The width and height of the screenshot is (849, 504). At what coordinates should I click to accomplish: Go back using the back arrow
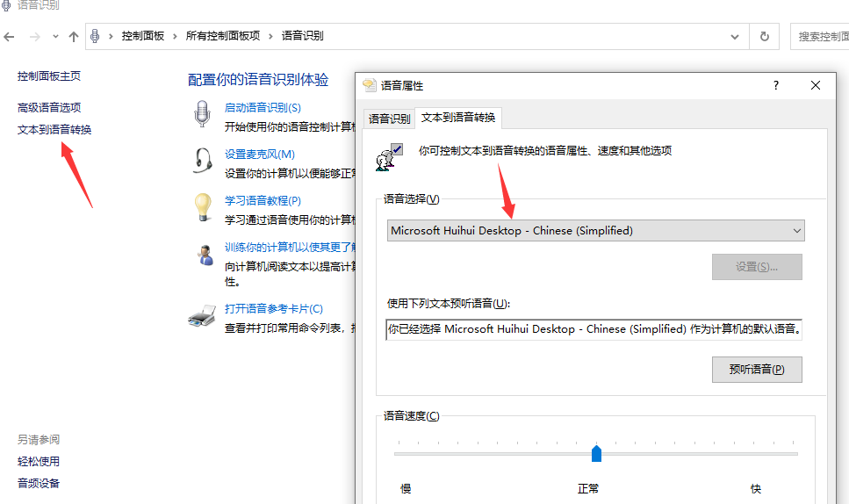click(x=10, y=36)
